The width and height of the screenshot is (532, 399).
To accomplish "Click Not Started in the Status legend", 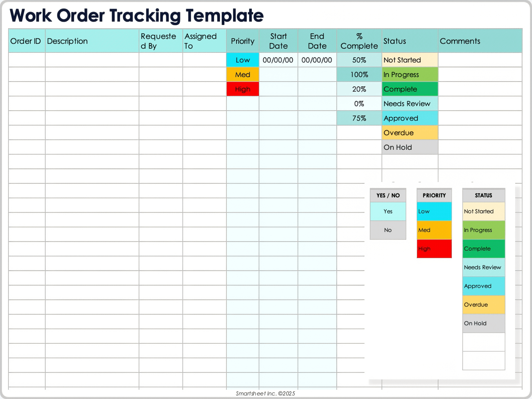I will coord(484,211).
